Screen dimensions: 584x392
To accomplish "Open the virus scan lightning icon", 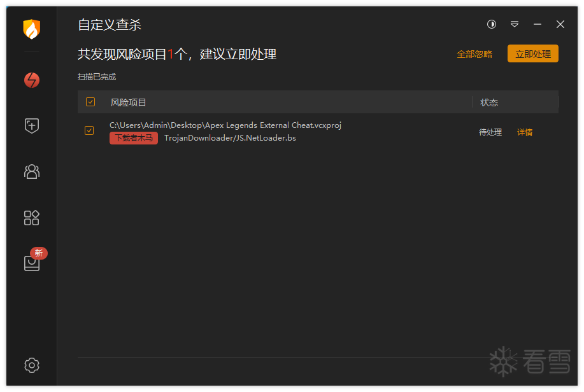I will 32,80.
